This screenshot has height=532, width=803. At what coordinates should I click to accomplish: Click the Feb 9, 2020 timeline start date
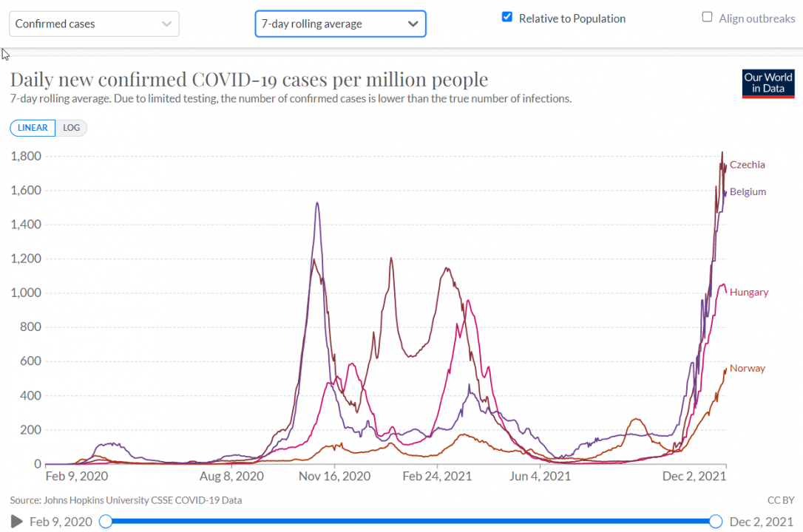point(61,522)
